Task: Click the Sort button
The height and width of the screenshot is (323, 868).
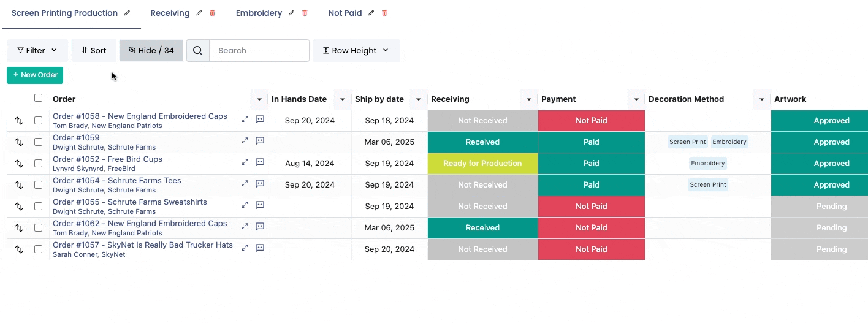Action: [94, 51]
